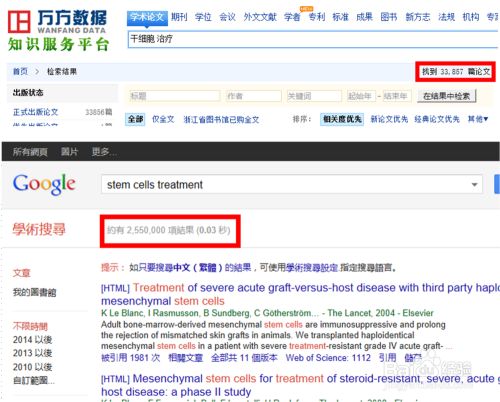Switch to 仅全文 filter
The height and width of the screenshot is (402, 500).
coord(163,119)
